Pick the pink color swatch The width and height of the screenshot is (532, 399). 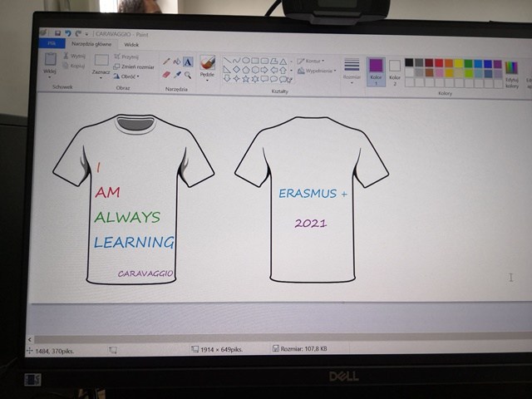click(x=439, y=72)
